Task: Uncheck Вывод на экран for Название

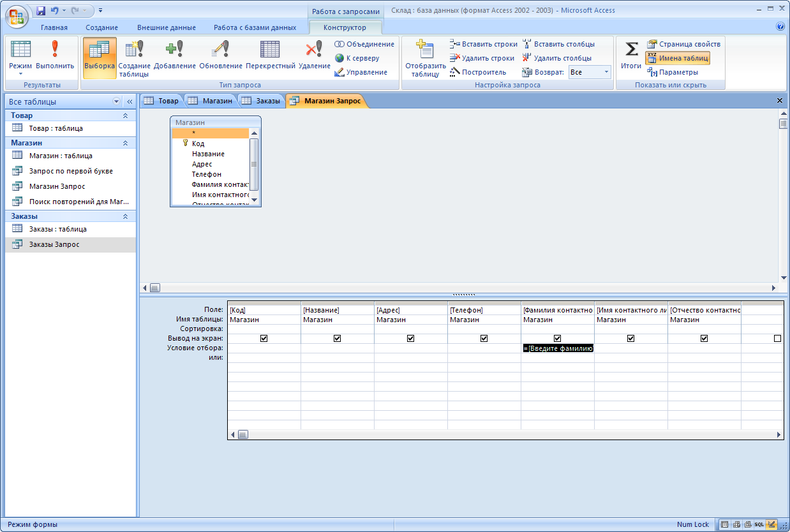Action: point(337,339)
